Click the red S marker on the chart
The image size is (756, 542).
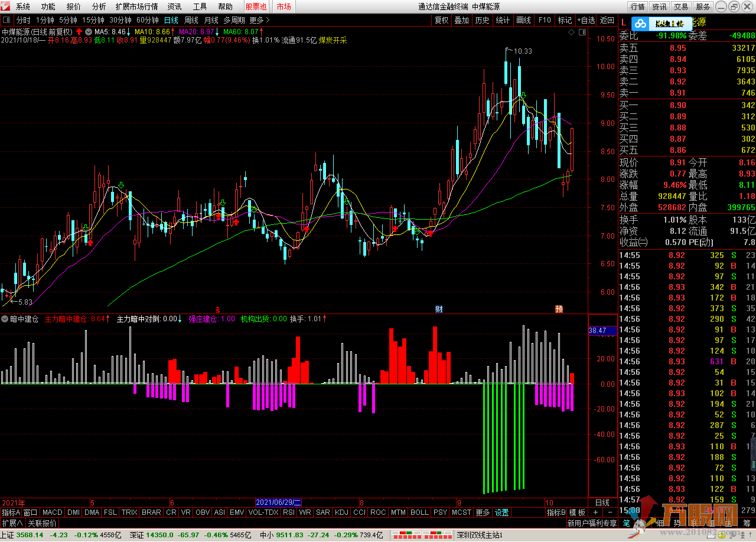[x=218, y=309]
